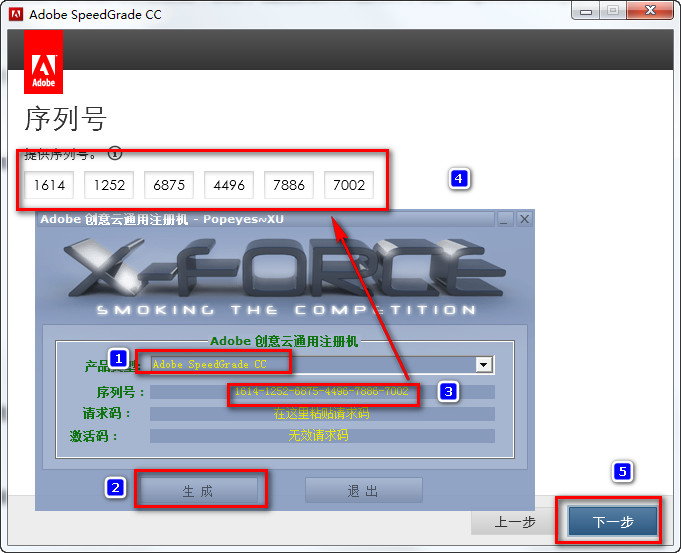Continue with the 下一步 button

pos(613,521)
